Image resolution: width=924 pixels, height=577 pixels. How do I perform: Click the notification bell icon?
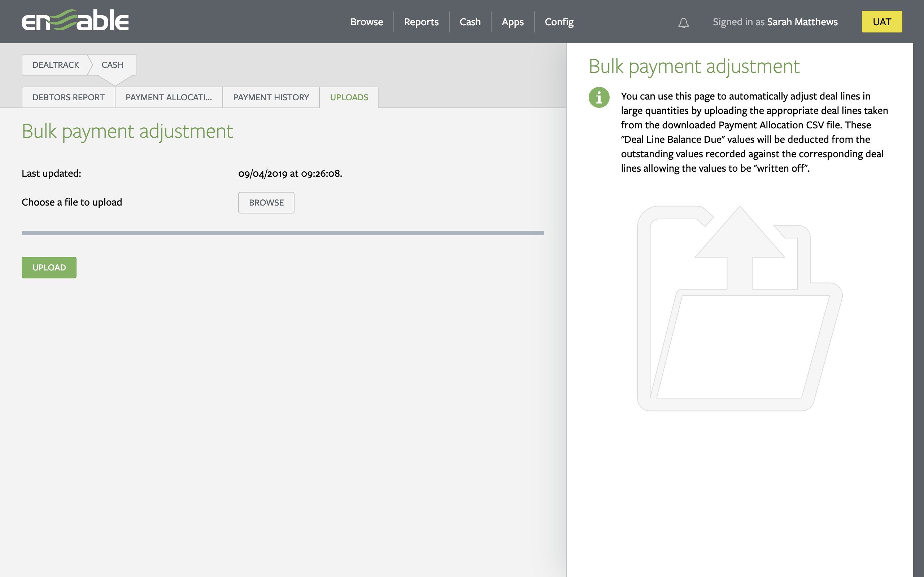coord(683,23)
